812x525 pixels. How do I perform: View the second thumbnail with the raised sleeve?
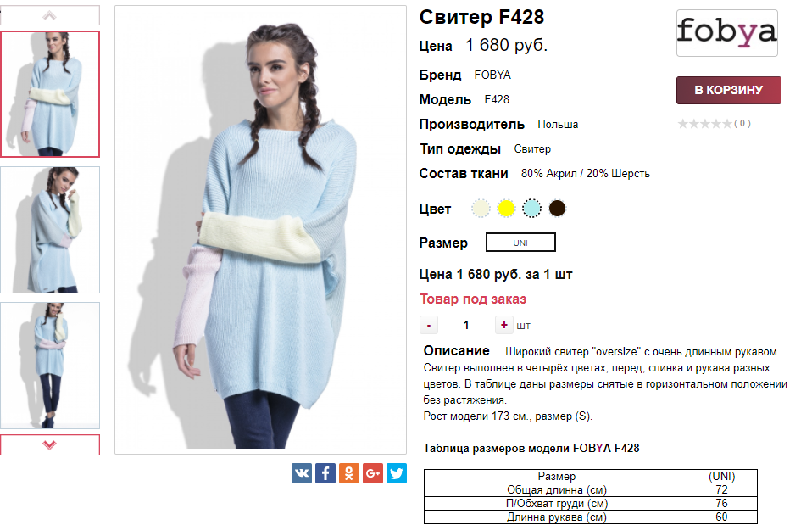click(x=50, y=230)
